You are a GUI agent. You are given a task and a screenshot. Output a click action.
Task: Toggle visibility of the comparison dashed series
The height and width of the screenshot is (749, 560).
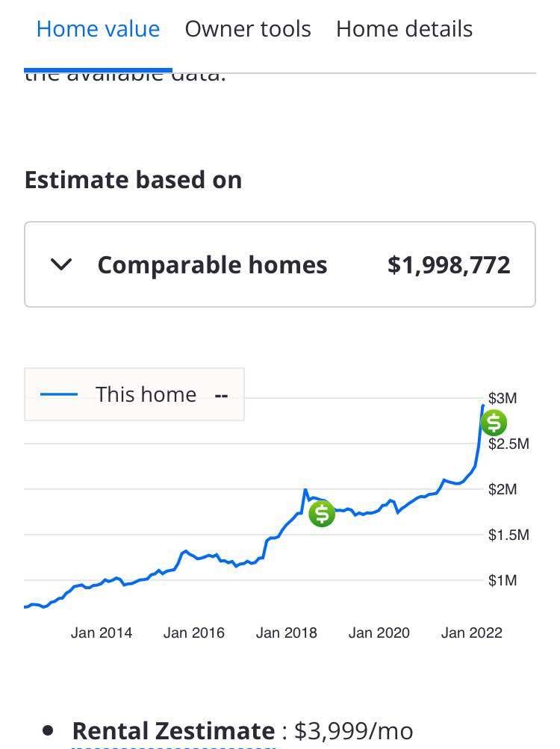pyautogui.click(x=222, y=396)
